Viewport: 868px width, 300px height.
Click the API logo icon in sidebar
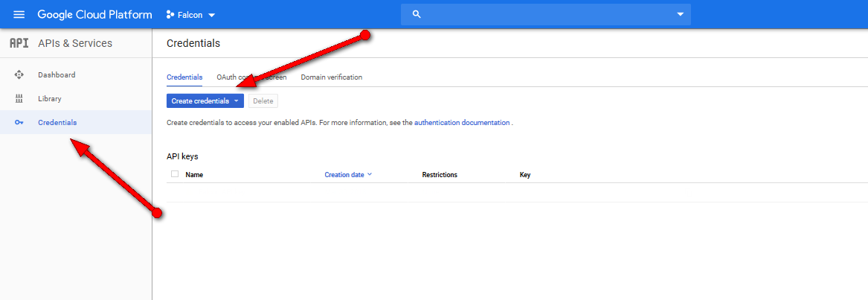pyautogui.click(x=19, y=43)
